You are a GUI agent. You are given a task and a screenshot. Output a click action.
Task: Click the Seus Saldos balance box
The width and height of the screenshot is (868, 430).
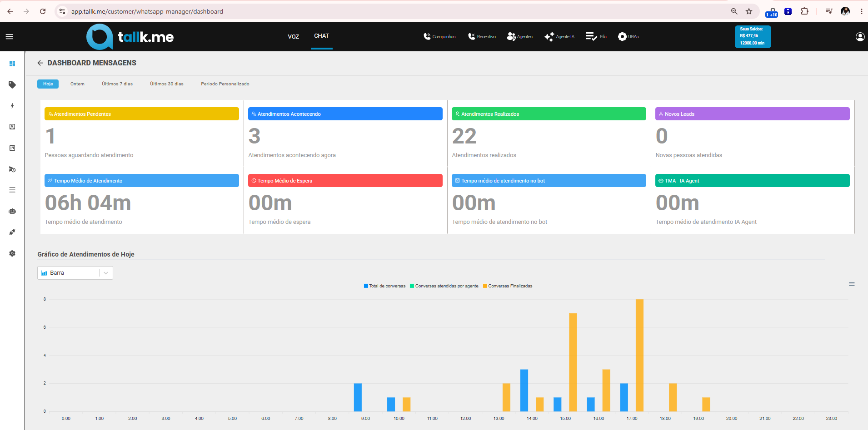[x=753, y=36]
